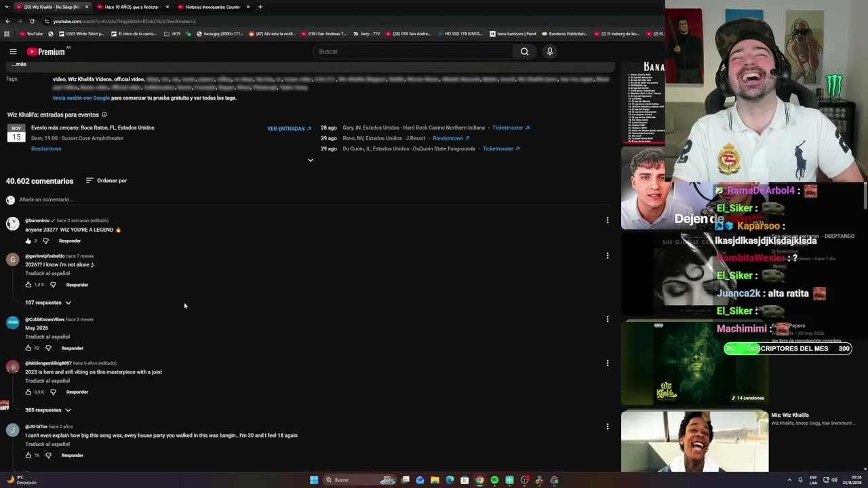Reload the page
Image resolution: width=868 pixels, height=488 pixels.
pos(32,21)
